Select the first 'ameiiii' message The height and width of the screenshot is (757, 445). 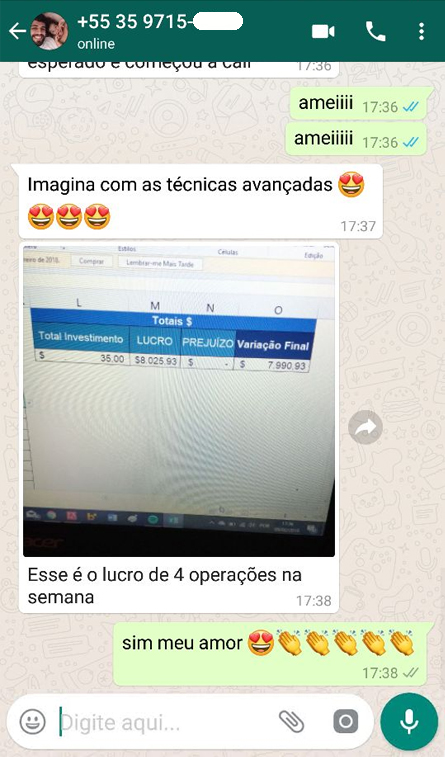[358, 104]
